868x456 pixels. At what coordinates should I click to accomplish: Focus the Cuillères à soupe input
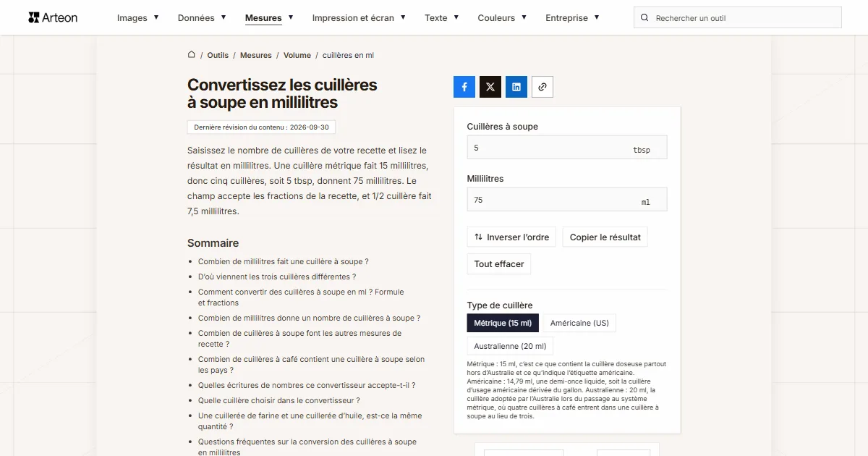pos(567,148)
